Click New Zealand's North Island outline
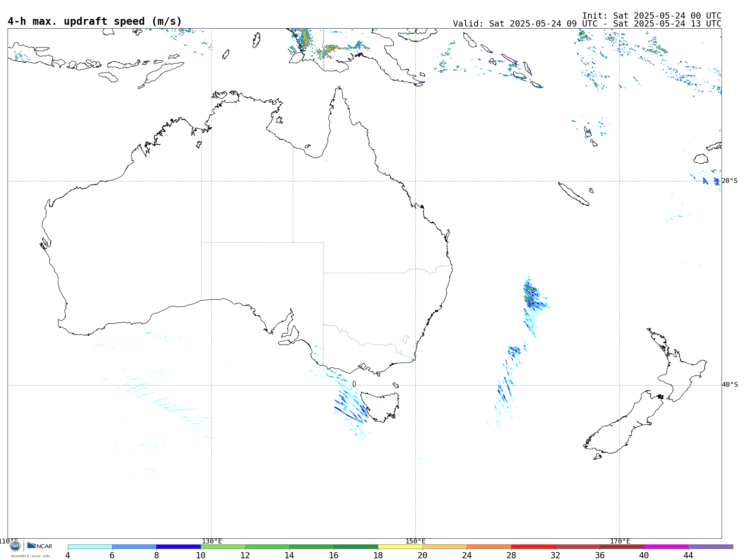 [677, 365]
